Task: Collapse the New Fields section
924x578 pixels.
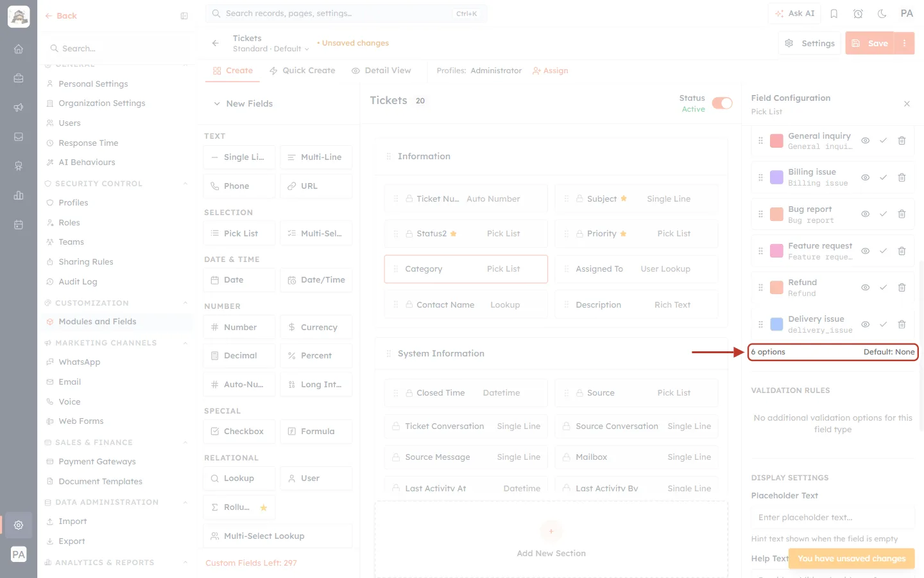Action: tap(217, 103)
